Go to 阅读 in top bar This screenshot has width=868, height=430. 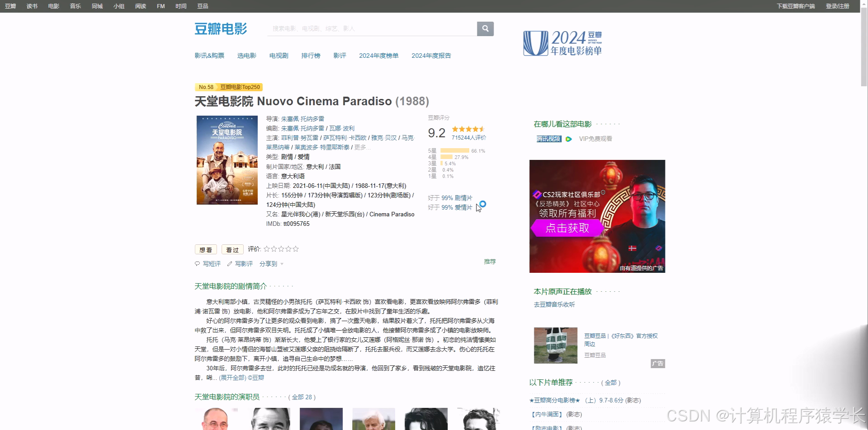pyautogui.click(x=141, y=6)
